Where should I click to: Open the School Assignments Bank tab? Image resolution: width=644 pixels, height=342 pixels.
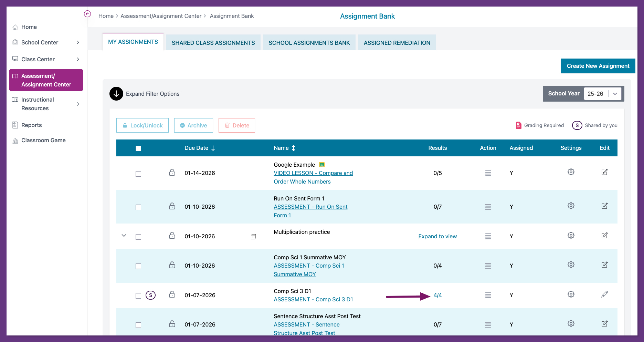coord(309,43)
